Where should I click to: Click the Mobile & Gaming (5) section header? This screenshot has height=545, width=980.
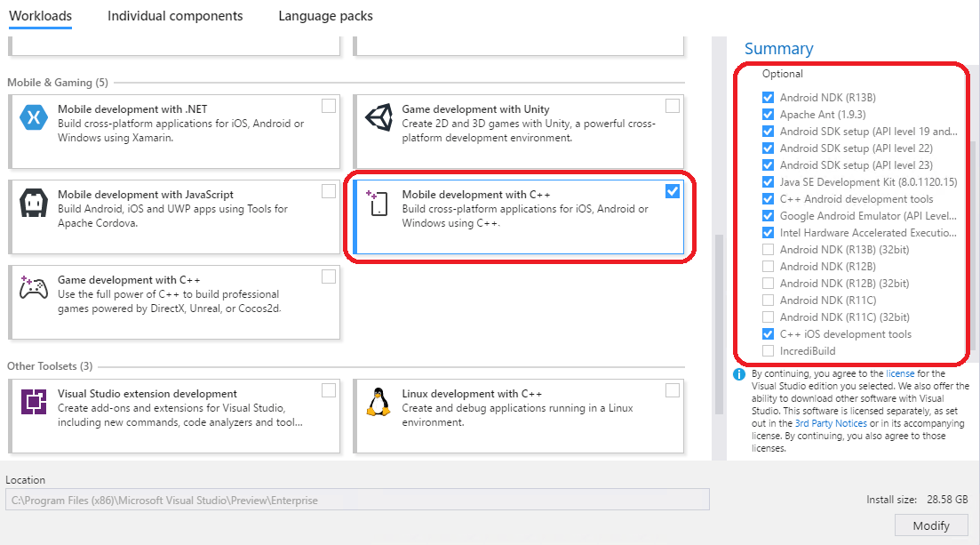[58, 83]
